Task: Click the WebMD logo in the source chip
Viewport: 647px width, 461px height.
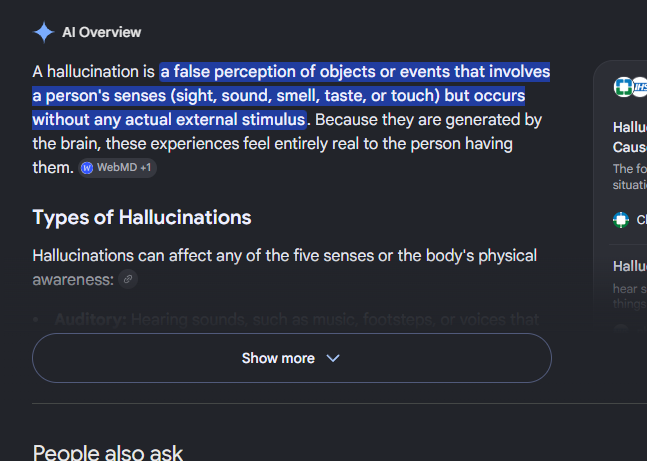Action: tap(87, 168)
